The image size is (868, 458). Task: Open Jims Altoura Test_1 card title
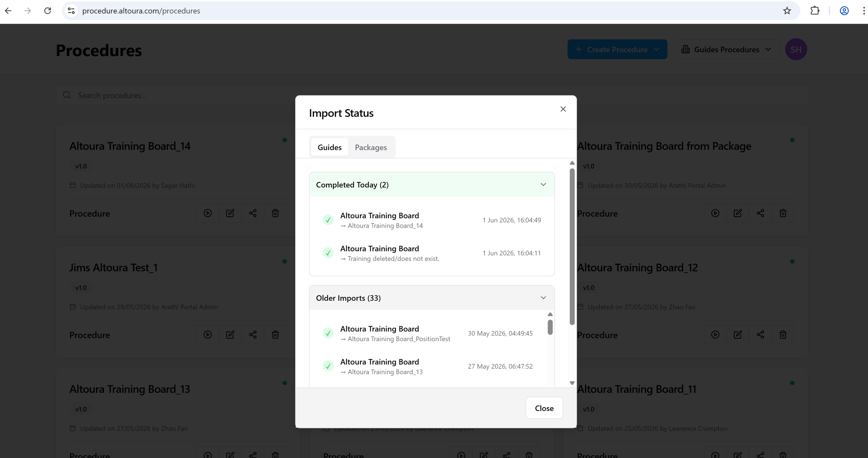point(114,268)
